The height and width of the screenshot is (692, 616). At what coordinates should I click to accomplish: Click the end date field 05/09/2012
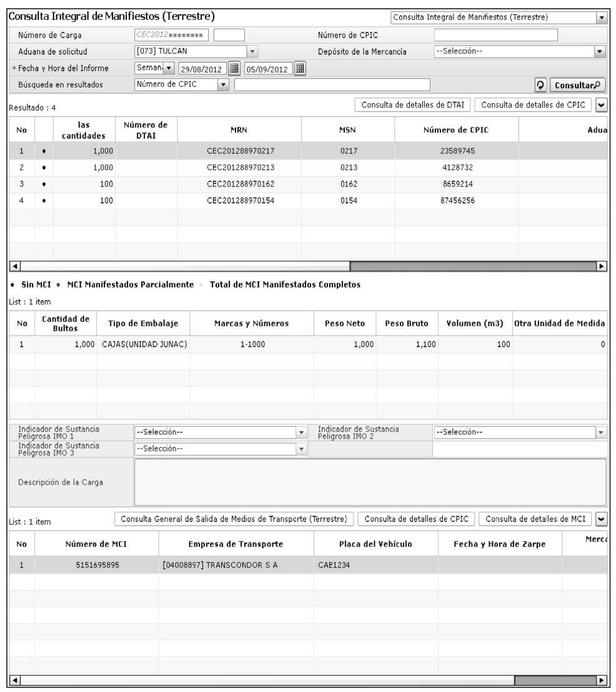pyautogui.click(x=268, y=69)
